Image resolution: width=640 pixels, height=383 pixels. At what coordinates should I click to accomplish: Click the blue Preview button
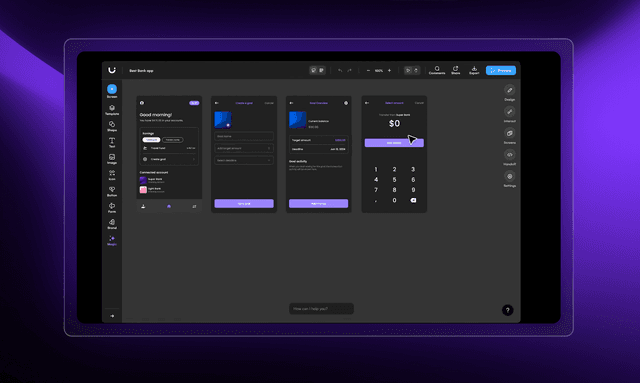(501, 70)
